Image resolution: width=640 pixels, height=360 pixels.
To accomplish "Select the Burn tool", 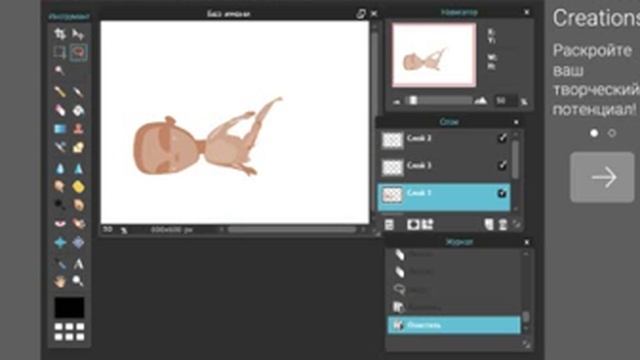I will coord(78,205).
